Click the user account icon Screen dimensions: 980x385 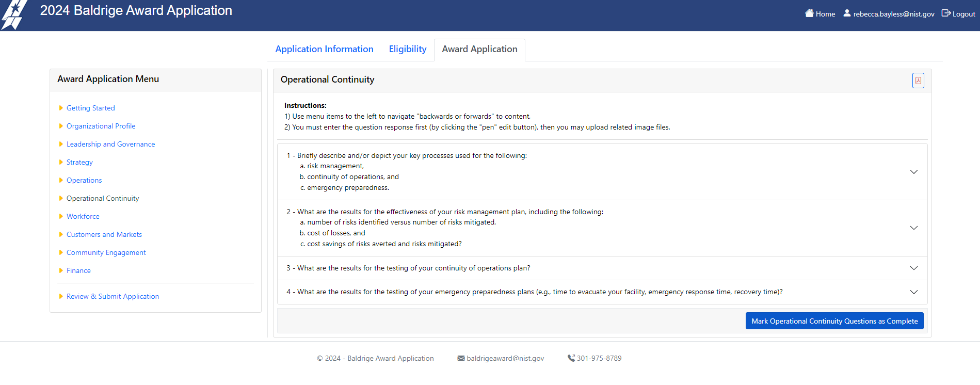pos(847,13)
